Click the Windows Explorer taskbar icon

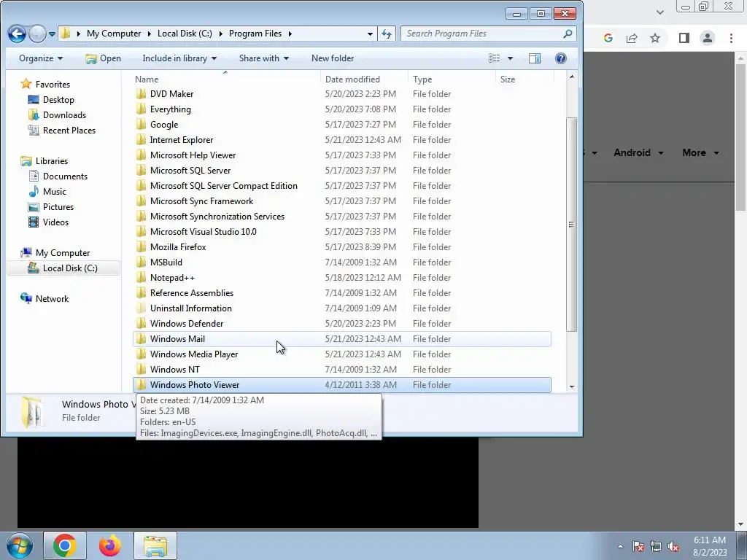(x=155, y=545)
